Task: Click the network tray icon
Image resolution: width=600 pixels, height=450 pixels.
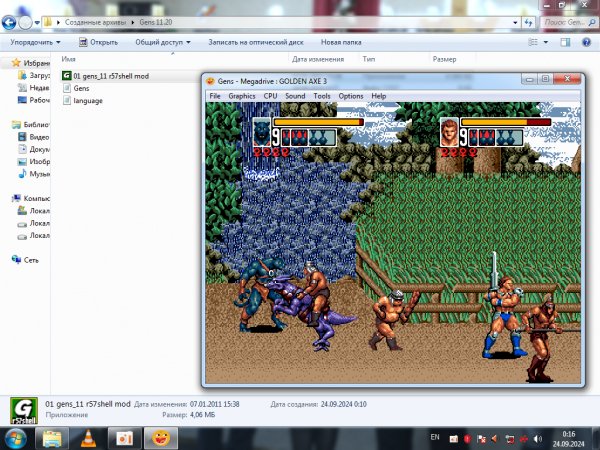Action: pyautogui.click(x=510, y=439)
